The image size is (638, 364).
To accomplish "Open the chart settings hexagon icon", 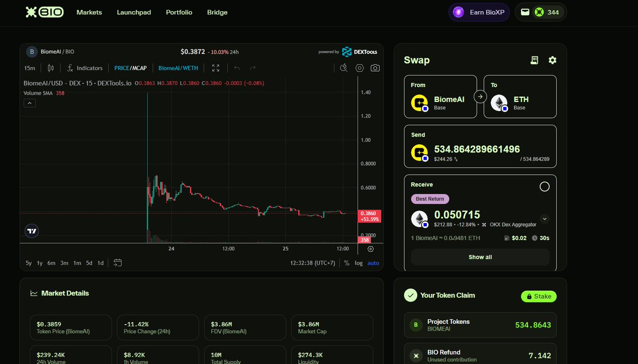I will coord(360,68).
